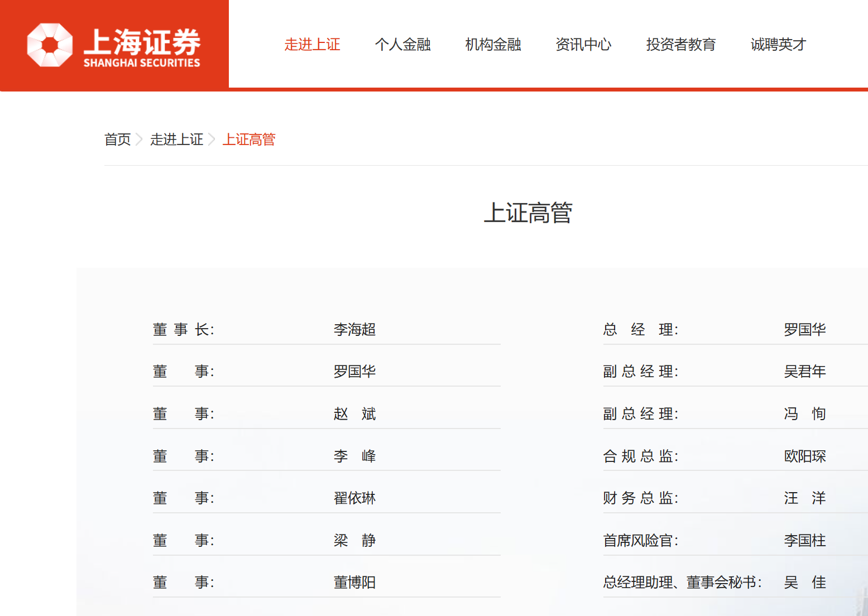Viewport: 868px width, 616px height.
Task: Open the 个人金融 navigation menu
Action: tap(402, 45)
